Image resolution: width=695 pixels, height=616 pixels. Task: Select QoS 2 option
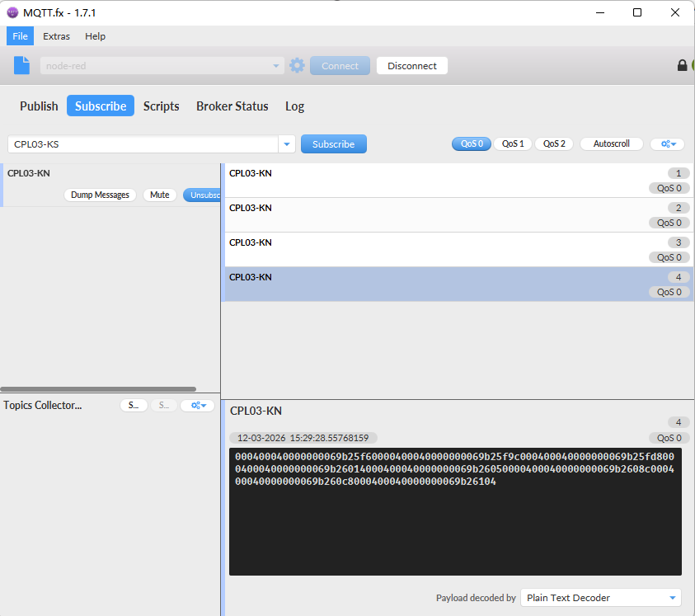554,143
